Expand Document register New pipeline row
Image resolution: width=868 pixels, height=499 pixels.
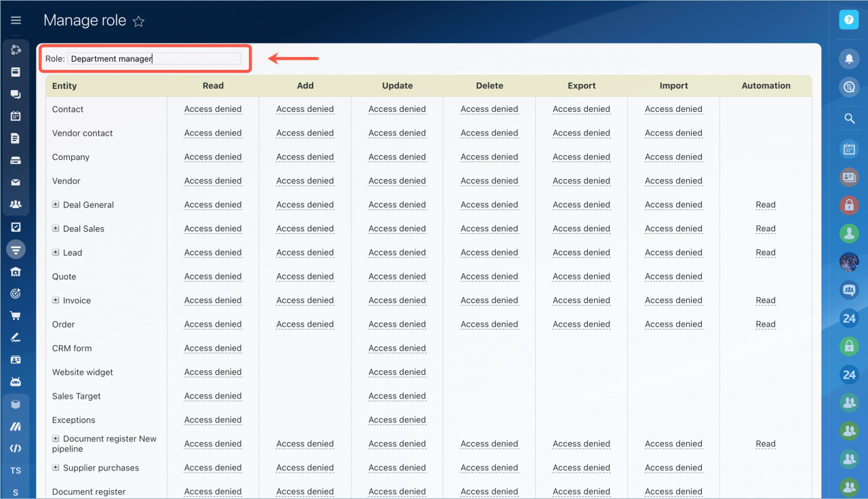pos(56,439)
